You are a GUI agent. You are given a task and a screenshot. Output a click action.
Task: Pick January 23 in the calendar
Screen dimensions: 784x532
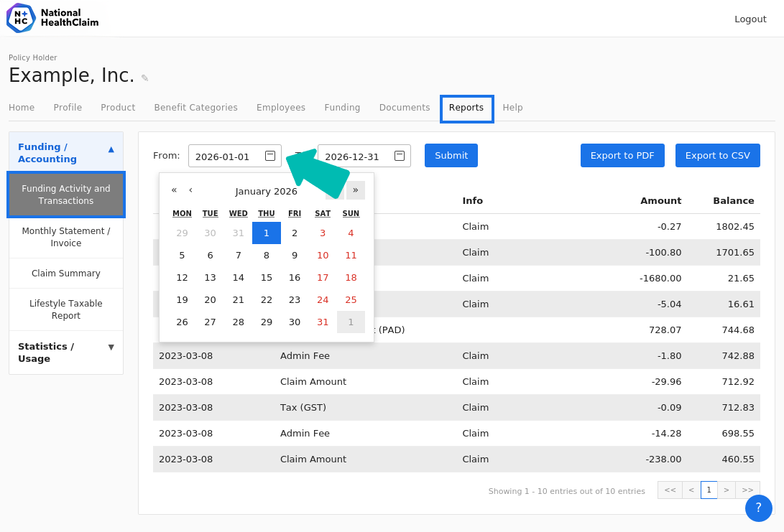[295, 299]
